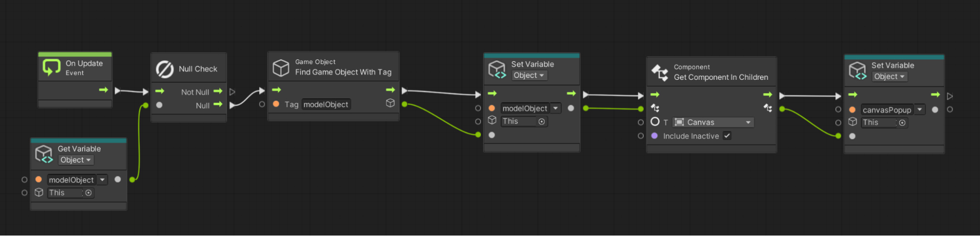Click the modelObject Set Variable node icon
This screenshot has width=980, height=236.
[x=497, y=70]
